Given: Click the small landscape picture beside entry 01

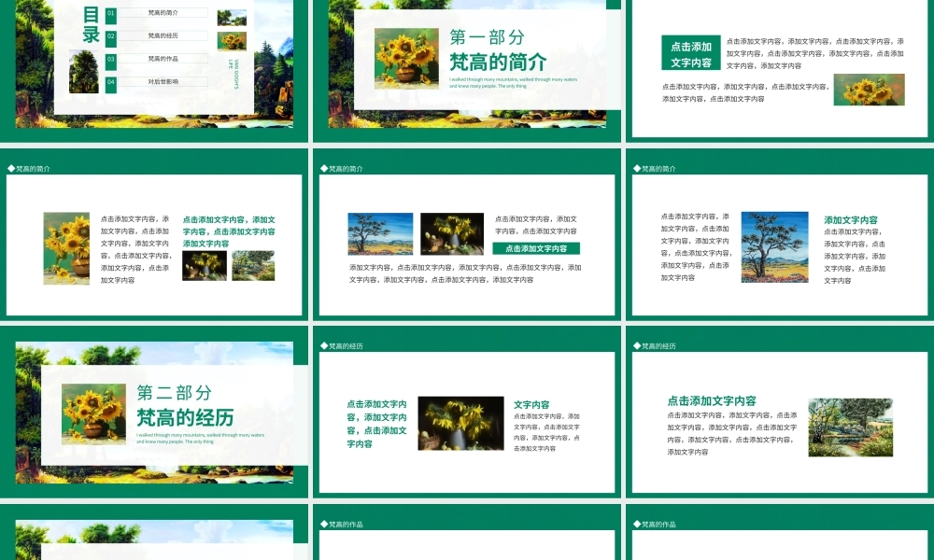Looking at the screenshot, I should point(232,18).
